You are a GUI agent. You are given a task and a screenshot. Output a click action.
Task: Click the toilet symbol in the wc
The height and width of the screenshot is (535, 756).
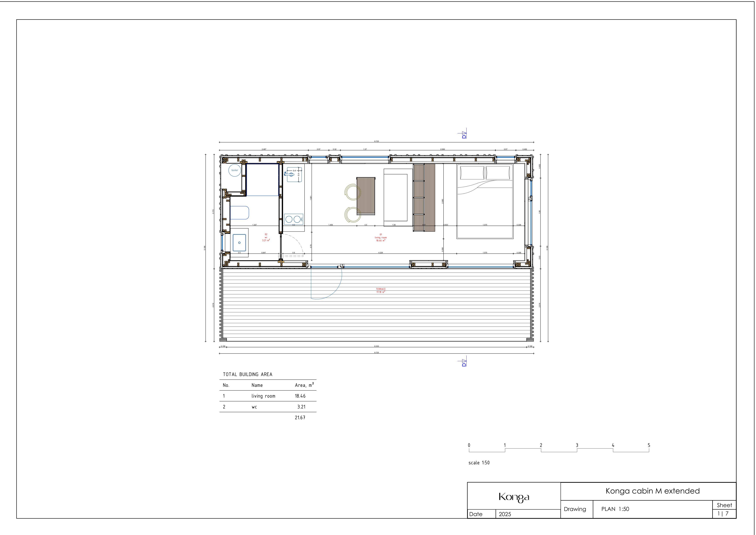tap(239, 213)
